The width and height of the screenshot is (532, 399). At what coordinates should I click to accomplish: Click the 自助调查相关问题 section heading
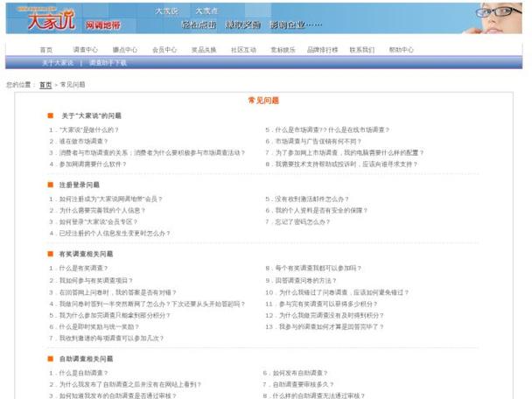click(x=86, y=359)
